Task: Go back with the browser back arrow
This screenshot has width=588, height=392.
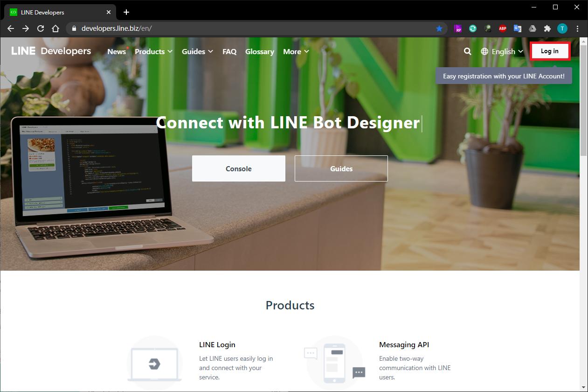Action: click(11, 28)
